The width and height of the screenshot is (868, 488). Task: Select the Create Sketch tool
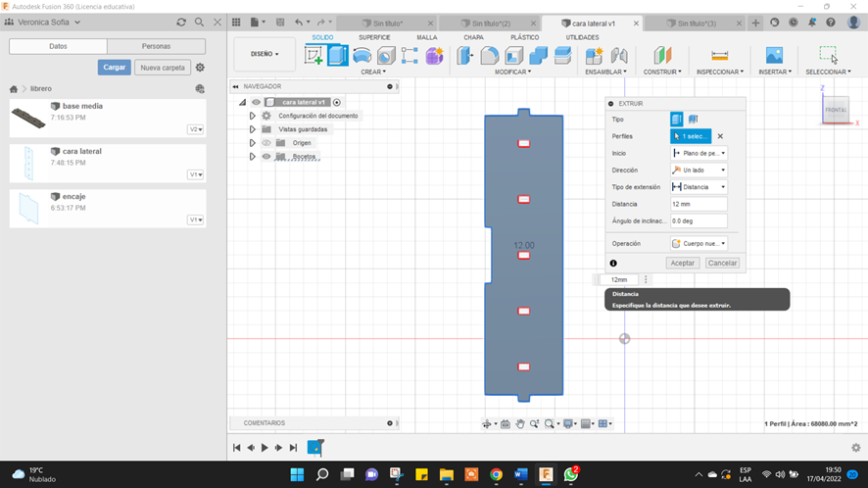pos(313,56)
